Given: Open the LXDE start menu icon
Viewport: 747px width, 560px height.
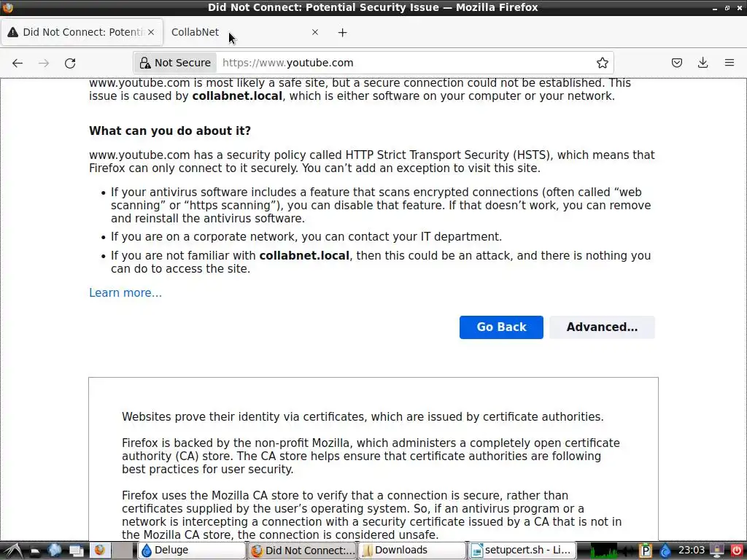Looking at the screenshot, I should (12, 551).
